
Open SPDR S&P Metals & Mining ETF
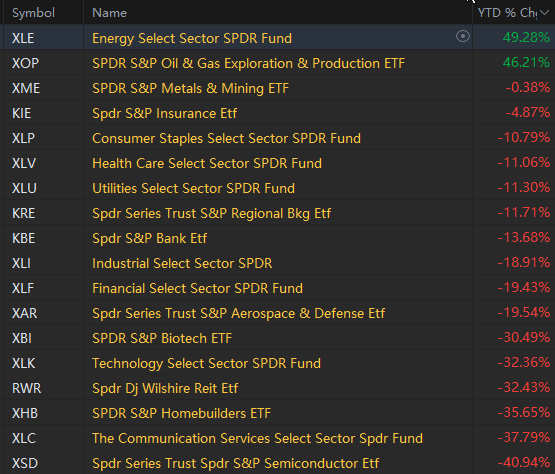(x=190, y=88)
